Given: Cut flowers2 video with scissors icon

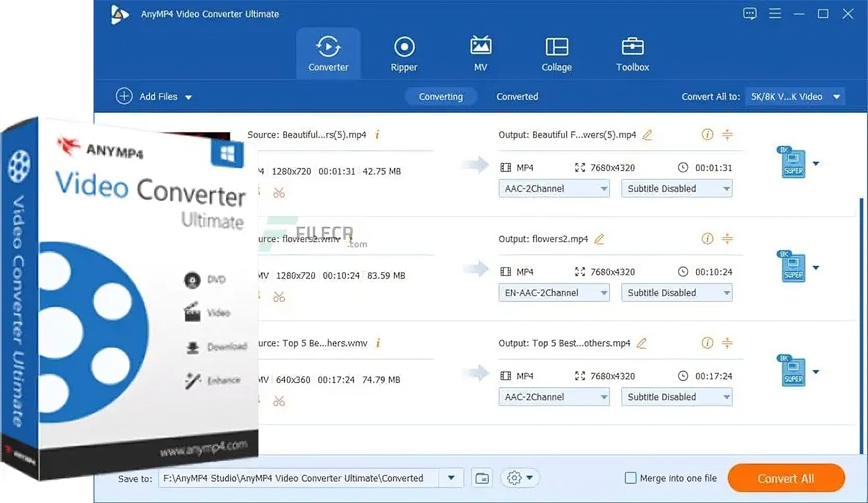Looking at the screenshot, I should point(279,297).
